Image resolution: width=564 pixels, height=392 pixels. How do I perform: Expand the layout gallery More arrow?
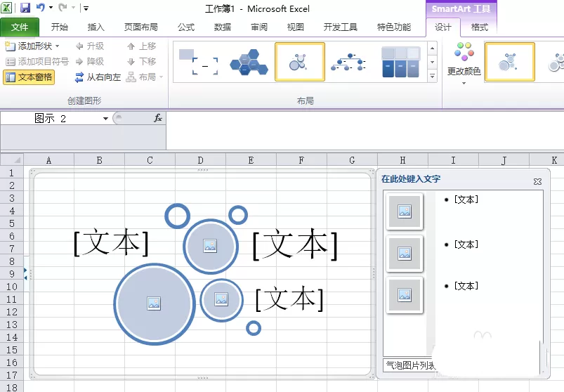tap(432, 77)
